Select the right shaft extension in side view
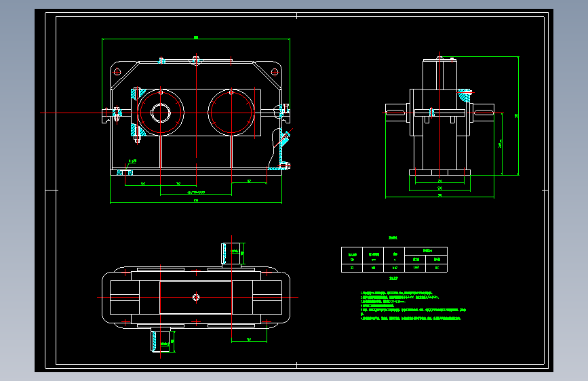This screenshot has height=381, width=588. pyautogui.click(x=482, y=113)
